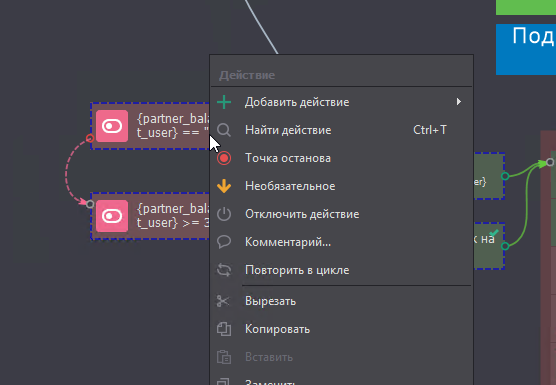This screenshot has width=556, height=385.
Task: Click the power Disable action icon
Action: click(224, 214)
